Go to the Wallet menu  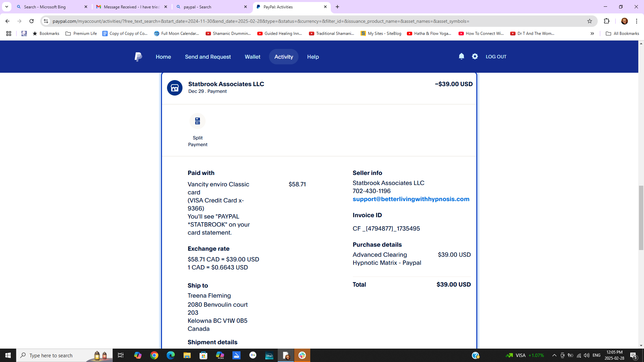252,57
